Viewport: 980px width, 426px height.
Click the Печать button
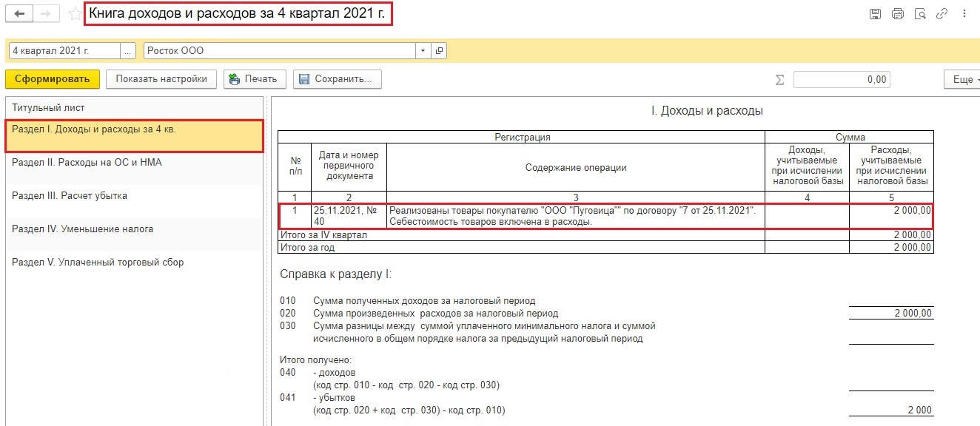tap(255, 79)
